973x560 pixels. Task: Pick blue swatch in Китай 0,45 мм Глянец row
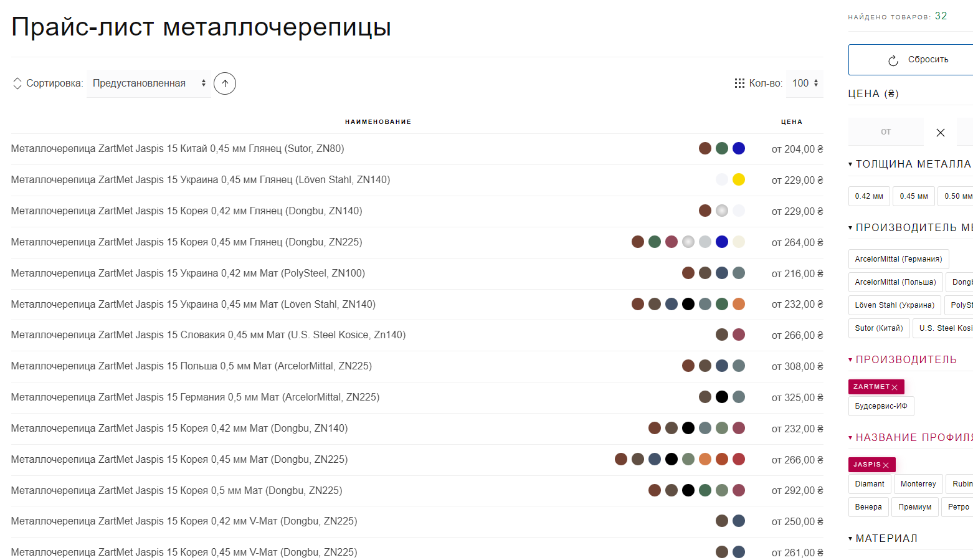(739, 148)
